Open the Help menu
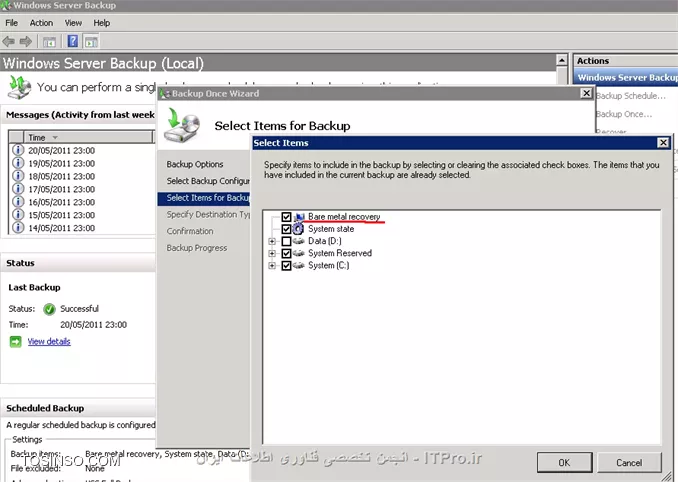Image resolution: width=678 pixels, height=482 pixels. 102,23
